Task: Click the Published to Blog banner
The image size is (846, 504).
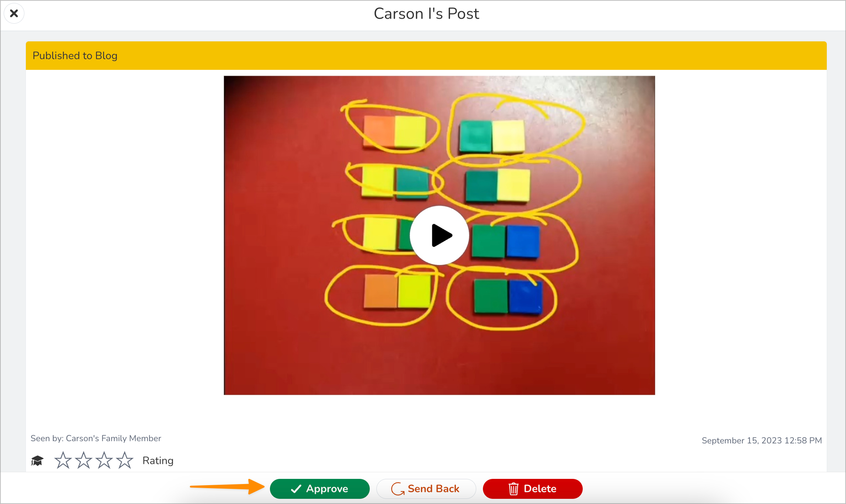Action: (426, 55)
